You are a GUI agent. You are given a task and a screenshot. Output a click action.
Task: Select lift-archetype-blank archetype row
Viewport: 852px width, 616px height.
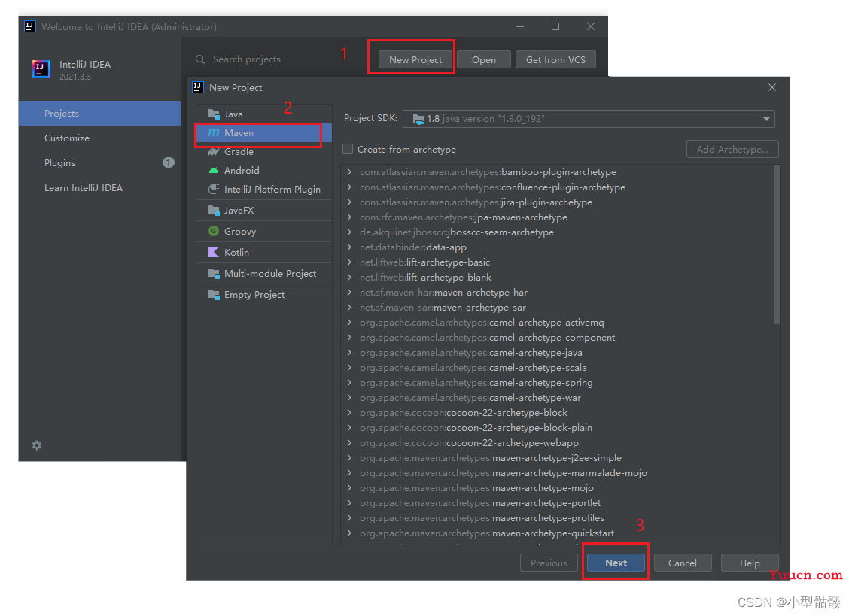coord(557,278)
